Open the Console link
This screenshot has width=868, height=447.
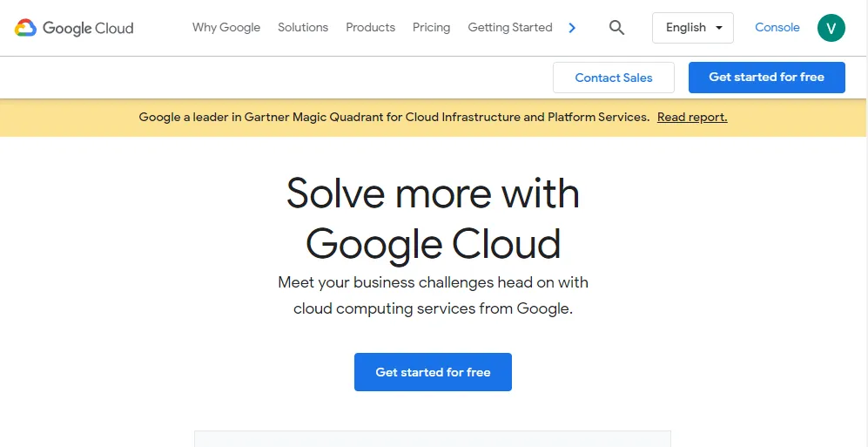(777, 28)
